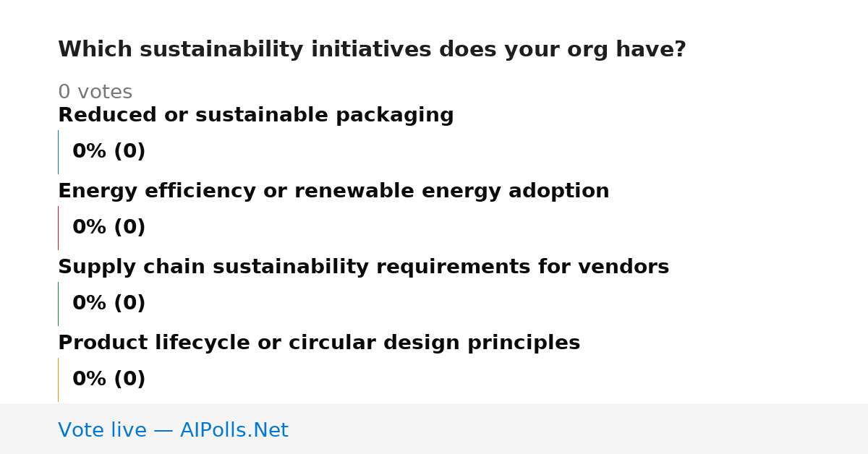868x454 pixels.
Task: Click the orange bar for product lifecycle
Action: pyautogui.click(x=58, y=380)
